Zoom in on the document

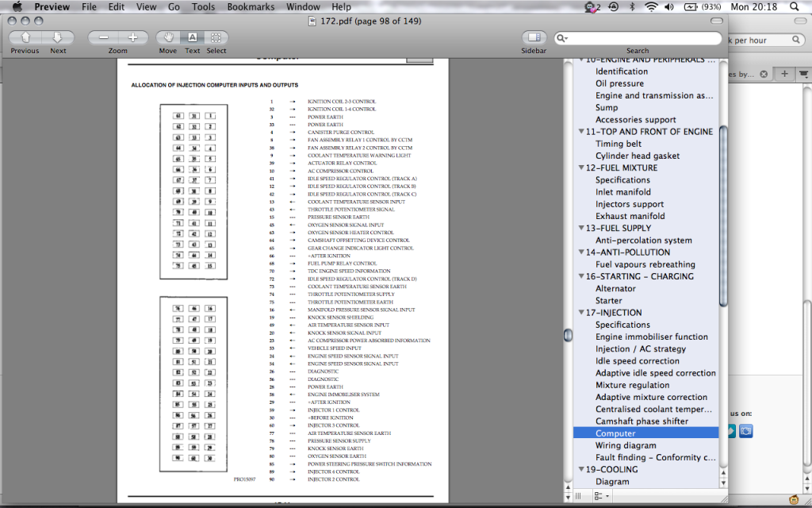[x=132, y=37]
